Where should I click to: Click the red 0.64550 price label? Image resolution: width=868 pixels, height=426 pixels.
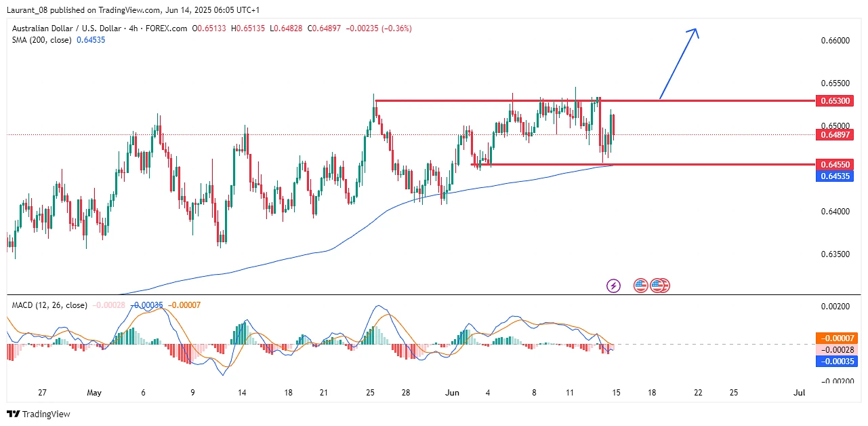coord(836,164)
